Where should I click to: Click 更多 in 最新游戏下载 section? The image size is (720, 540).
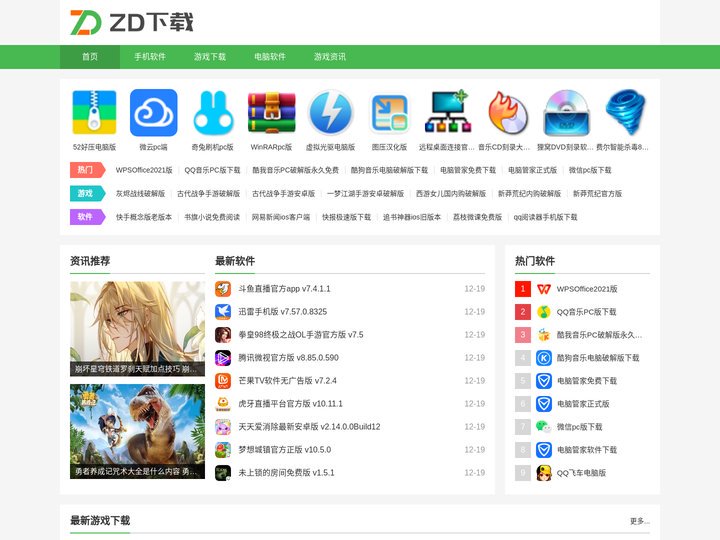point(640,521)
